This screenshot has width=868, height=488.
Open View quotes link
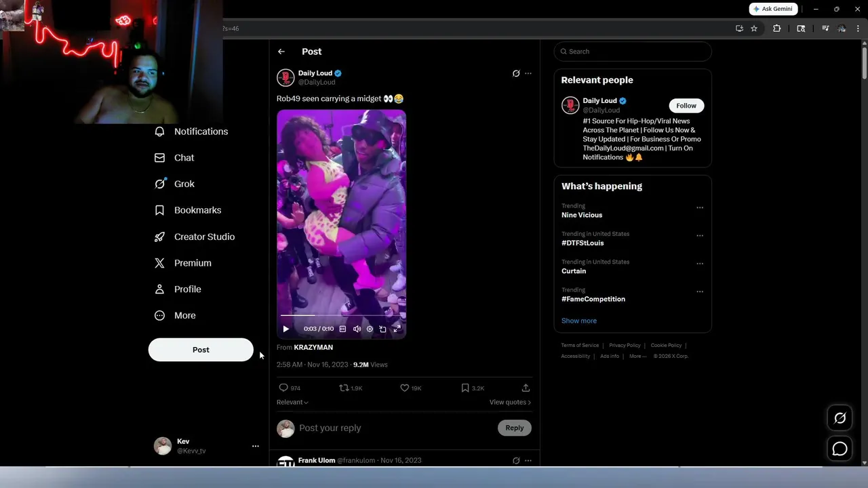[510, 402]
